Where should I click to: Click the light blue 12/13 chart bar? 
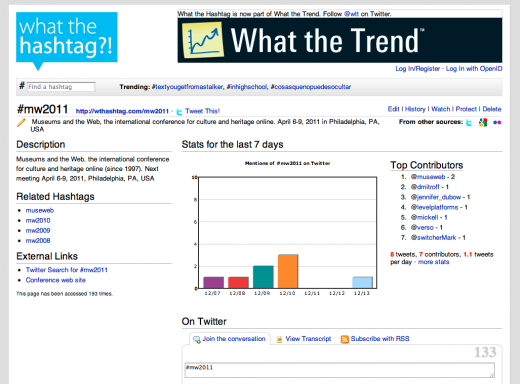click(362, 282)
